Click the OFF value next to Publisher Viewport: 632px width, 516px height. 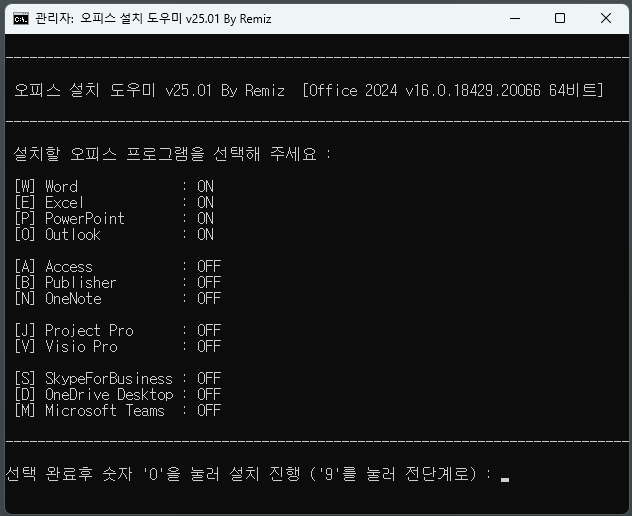pos(209,283)
